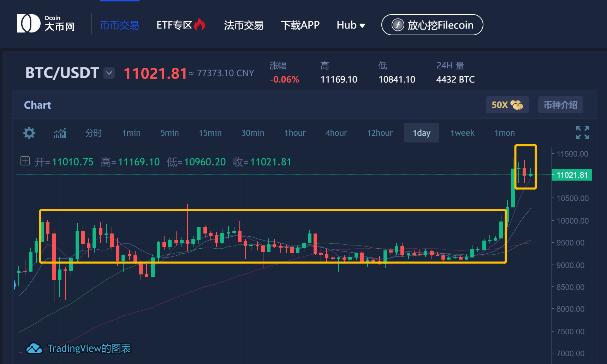Switch chart to 1week interval

462,133
